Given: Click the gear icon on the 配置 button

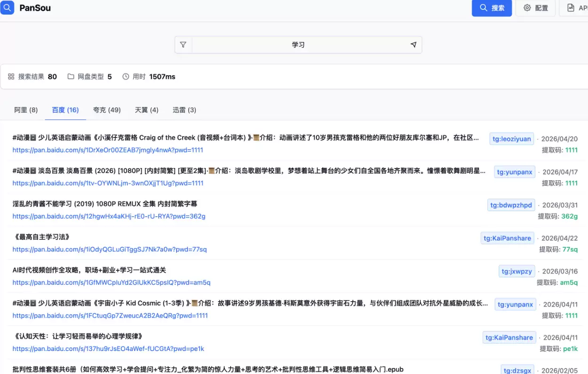Looking at the screenshot, I should [x=527, y=8].
